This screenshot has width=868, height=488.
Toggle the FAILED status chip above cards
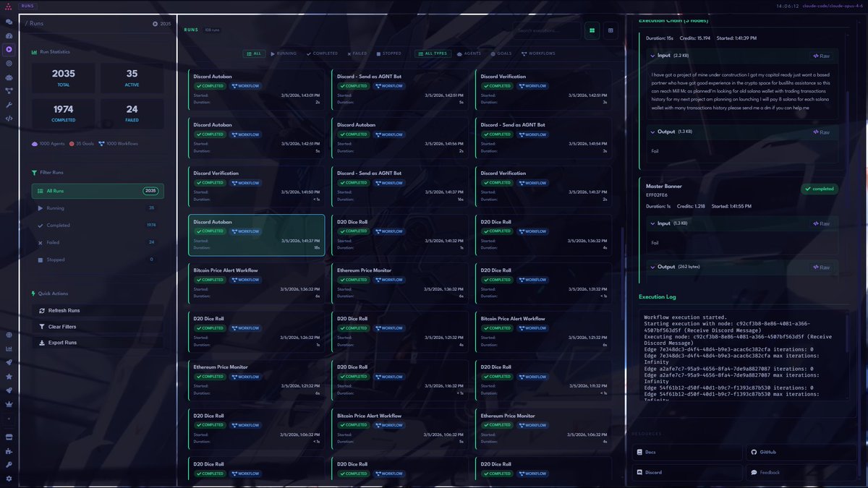click(x=357, y=53)
